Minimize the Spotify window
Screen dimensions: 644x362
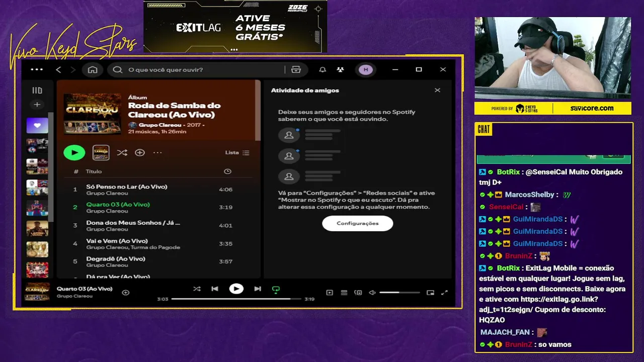395,69
